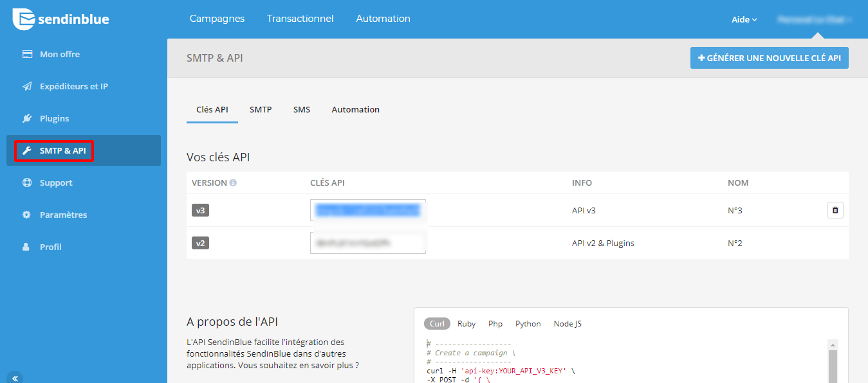Screen dimensions: 868x383
Task: Click the 'Vos clés API' heading
Action: tap(218, 157)
